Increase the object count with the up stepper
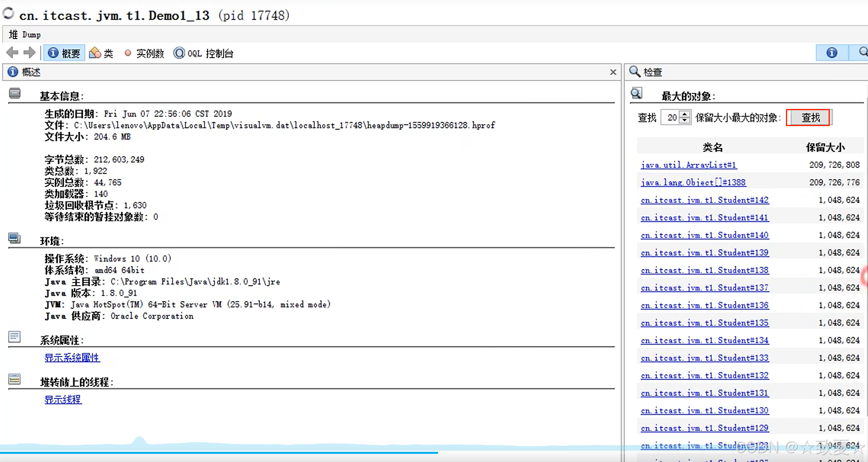Image resolution: width=868 pixels, height=462 pixels. click(685, 114)
